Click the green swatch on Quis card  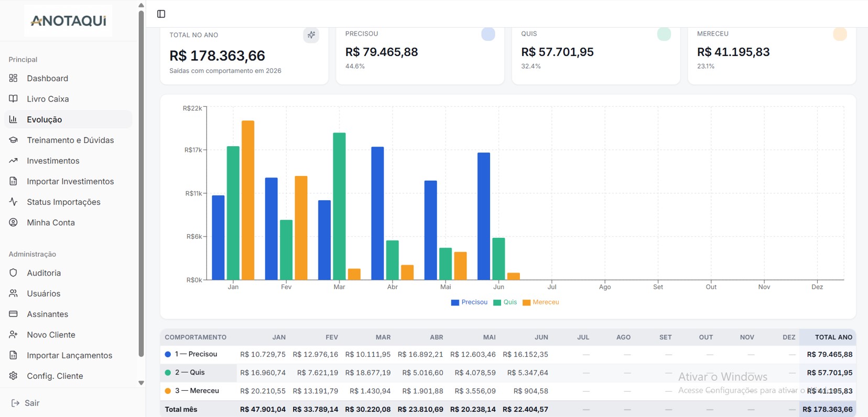(664, 34)
